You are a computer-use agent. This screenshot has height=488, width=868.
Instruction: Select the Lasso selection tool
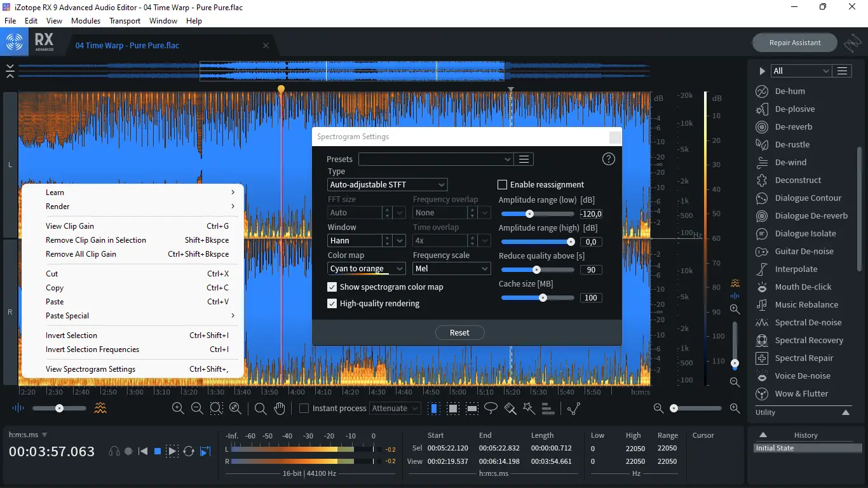click(491, 408)
